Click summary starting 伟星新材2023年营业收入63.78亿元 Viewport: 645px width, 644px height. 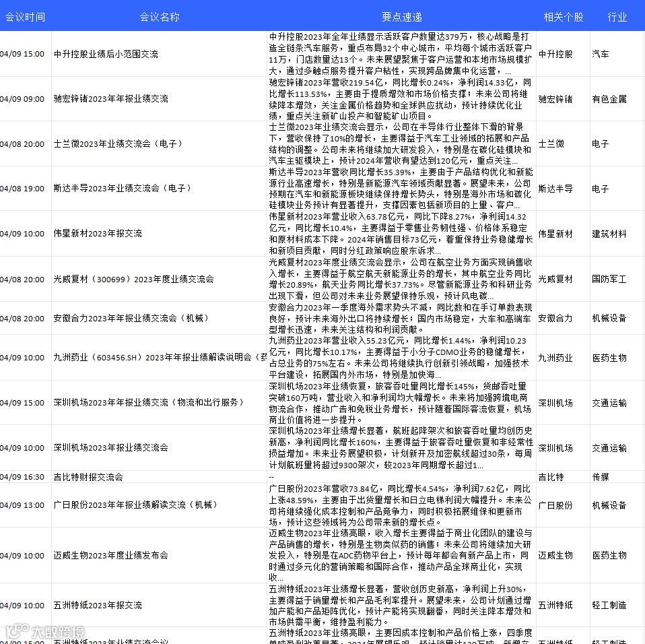tap(401, 234)
